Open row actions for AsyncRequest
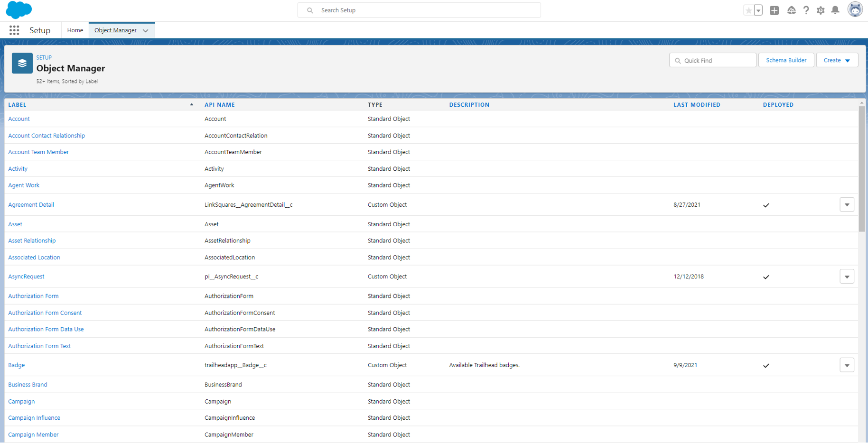The image size is (868, 443). (847, 277)
